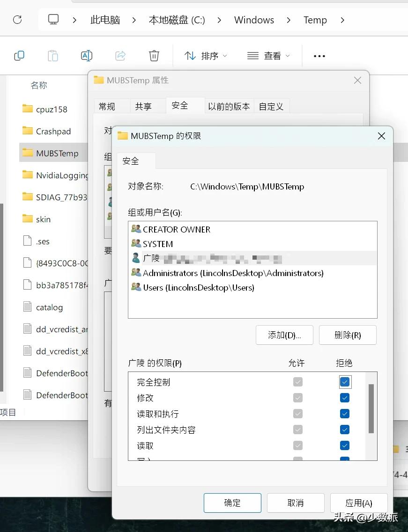The image size is (408, 532).
Task: Expand chevron after Temp in breadcrumb
Action: coord(342,21)
